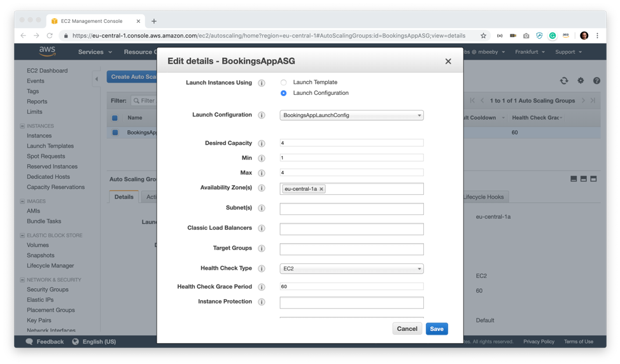The image size is (620, 364).
Task: Click info icon for Target Groups
Action: (x=262, y=248)
